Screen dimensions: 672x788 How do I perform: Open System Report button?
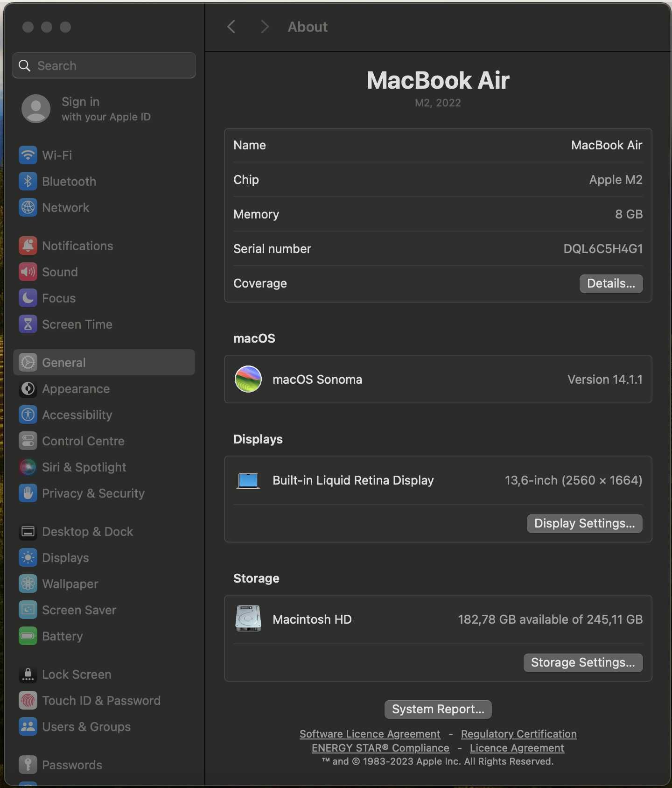point(438,709)
